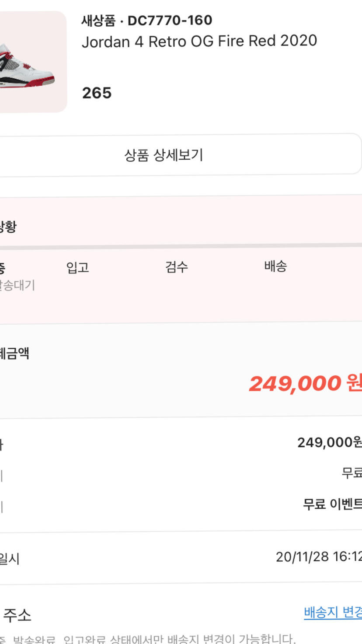Tap the 주소 section heading
Image resolution: width=362 pixels, height=644 pixels.
point(17,616)
